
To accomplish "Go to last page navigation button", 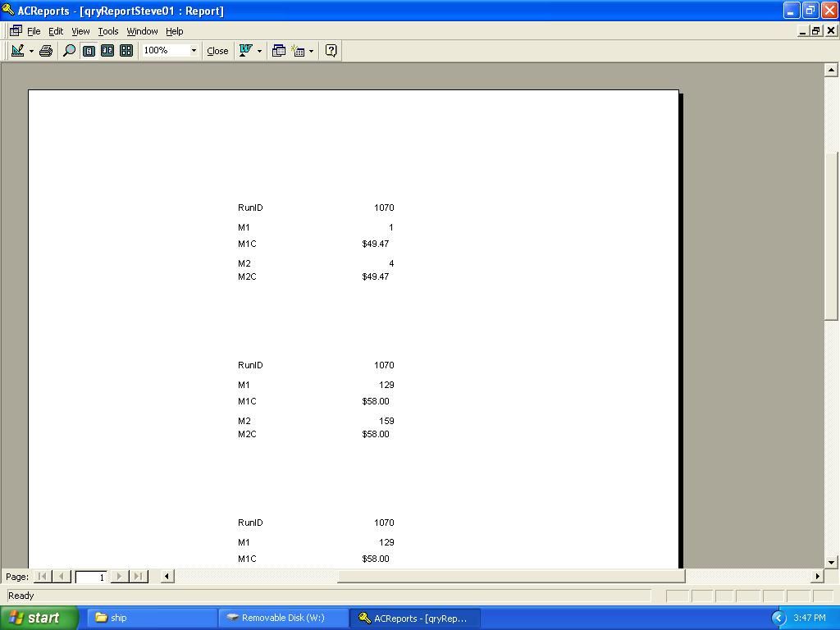I will [138, 577].
